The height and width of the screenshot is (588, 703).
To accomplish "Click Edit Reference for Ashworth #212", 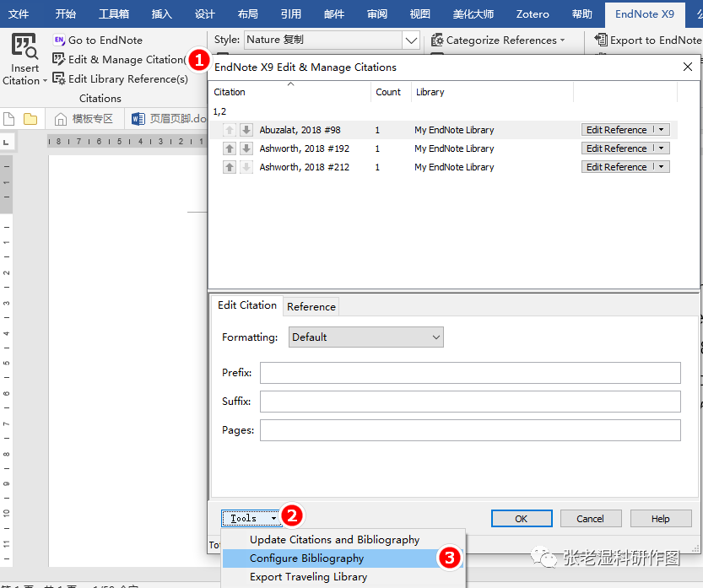I will click(x=616, y=167).
